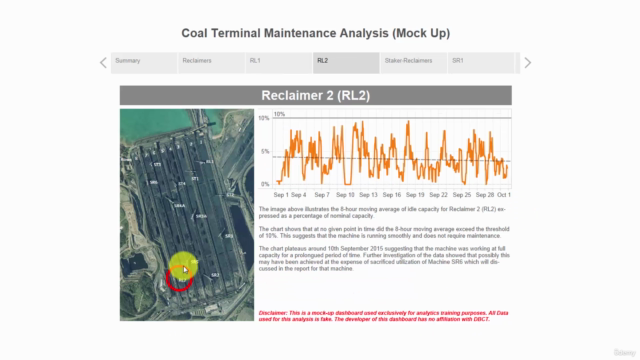
Task: Select the SR2 machine label on map
Action: tap(215, 275)
